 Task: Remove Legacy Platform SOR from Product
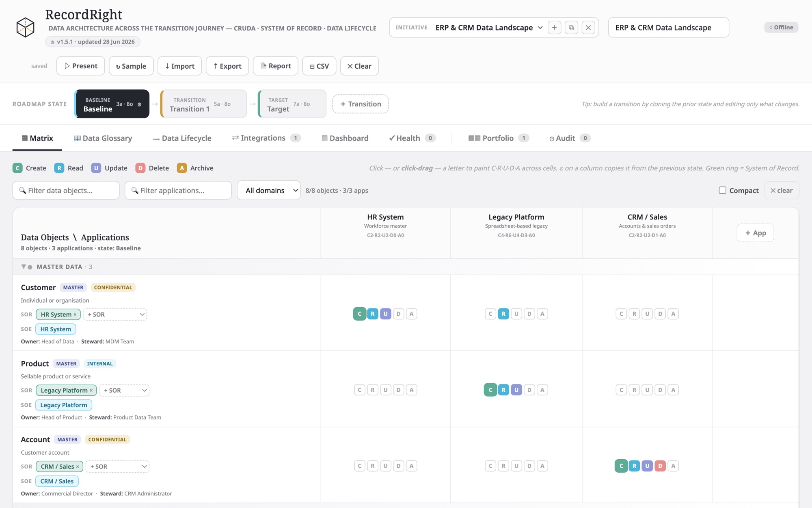(x=91, y=391)
